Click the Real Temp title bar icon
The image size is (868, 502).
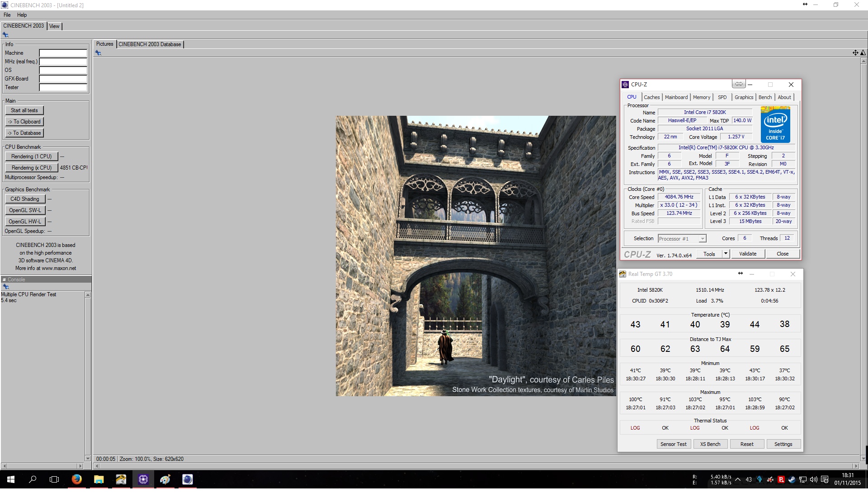(623, 274)
